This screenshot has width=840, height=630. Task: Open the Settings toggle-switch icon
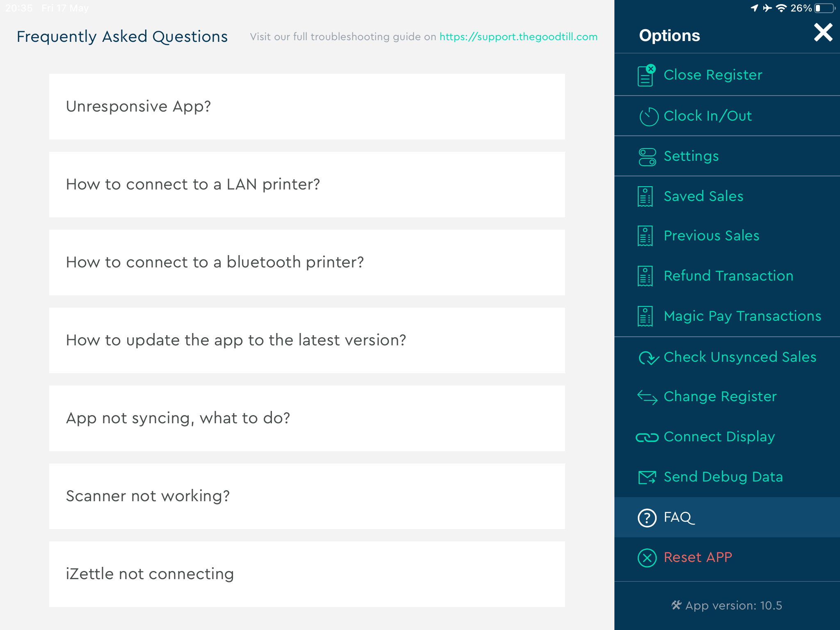[x=647, y=157]
